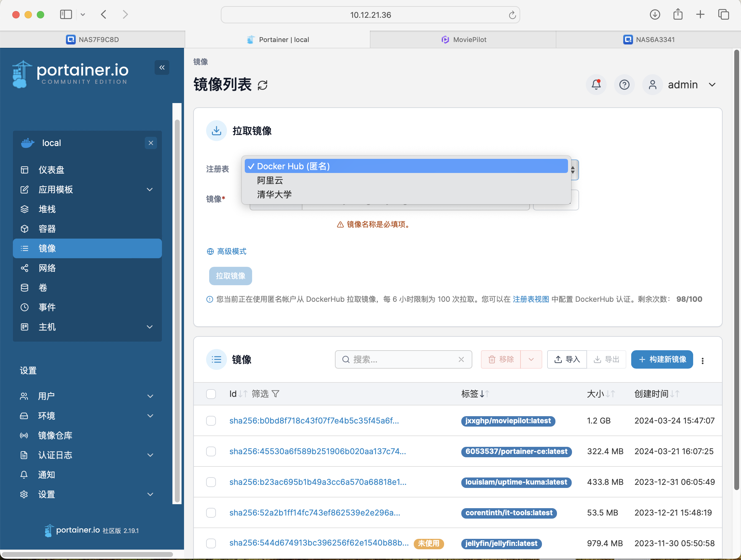
Task: Close the local environment with X icon
Action: click(151, 143)
